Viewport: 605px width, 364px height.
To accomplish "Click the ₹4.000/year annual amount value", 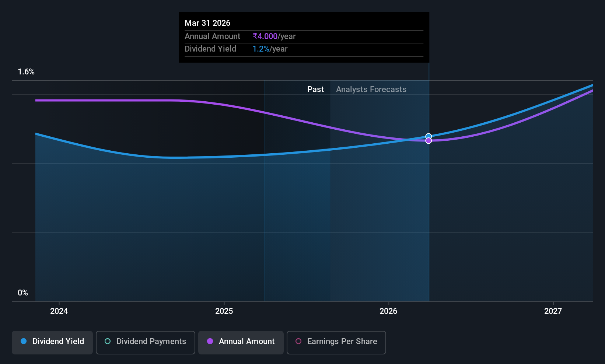I will [x=274, y=36].
